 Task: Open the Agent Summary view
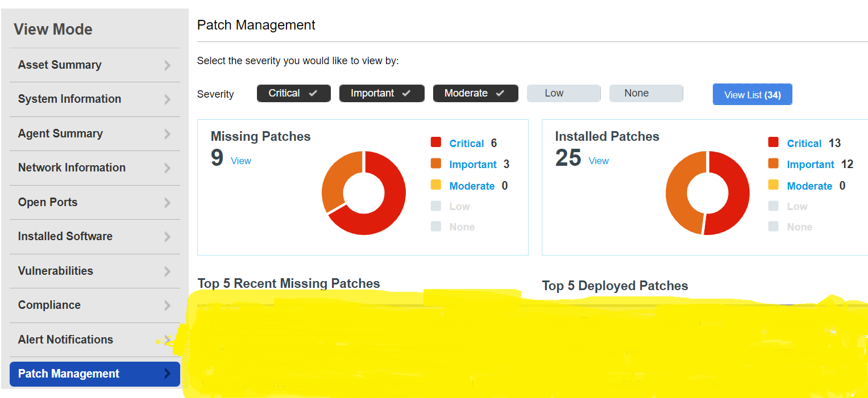click(x=95, y=134)
